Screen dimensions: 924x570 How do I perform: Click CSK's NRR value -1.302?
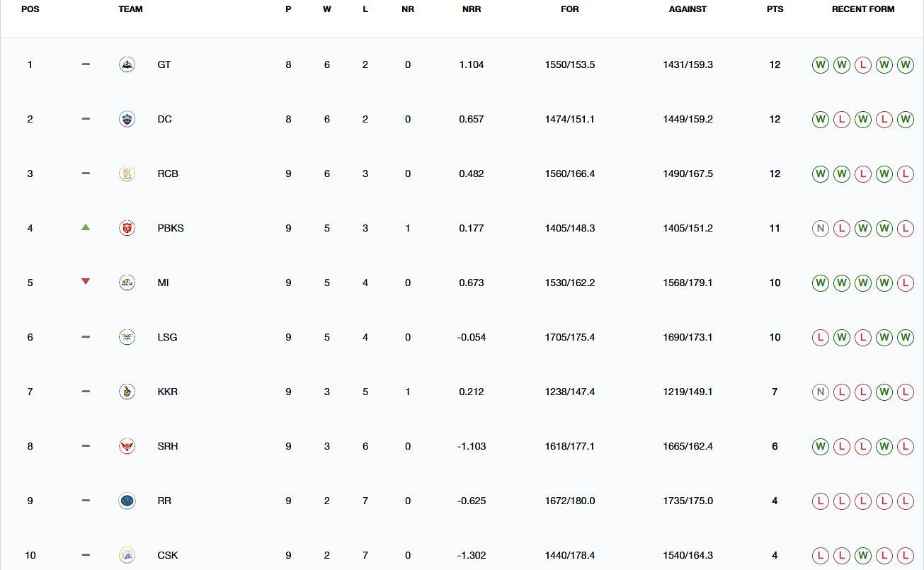point(471,555)
